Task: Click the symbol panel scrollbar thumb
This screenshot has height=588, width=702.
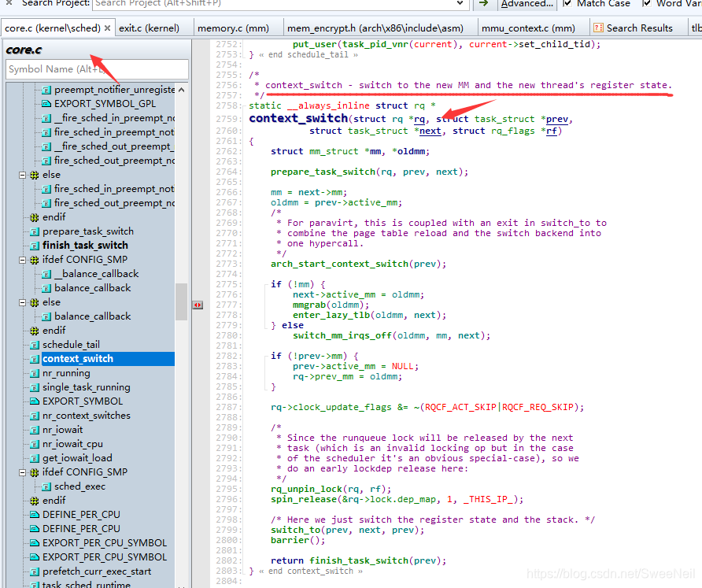Action: 181,301
